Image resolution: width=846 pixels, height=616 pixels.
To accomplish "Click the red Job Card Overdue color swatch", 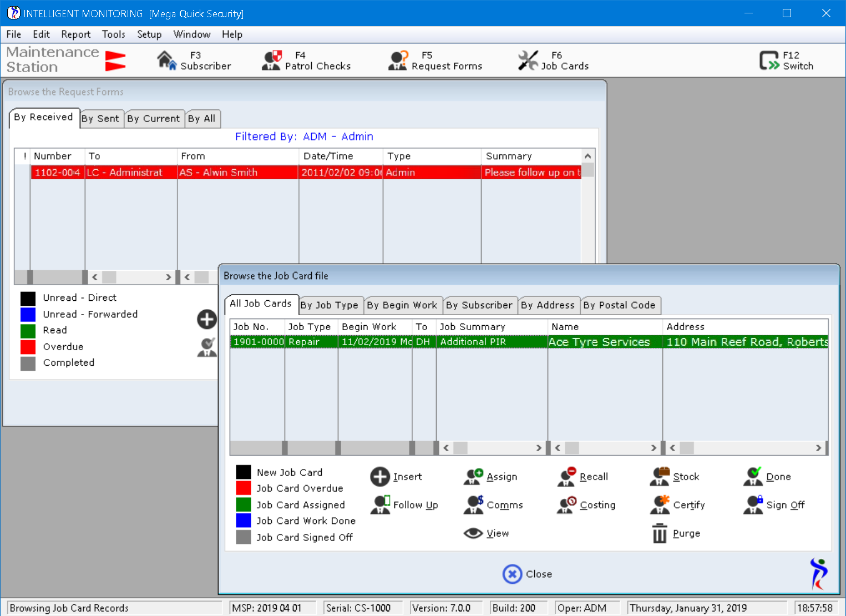I will pyautogui.click(x=244, y=488).
